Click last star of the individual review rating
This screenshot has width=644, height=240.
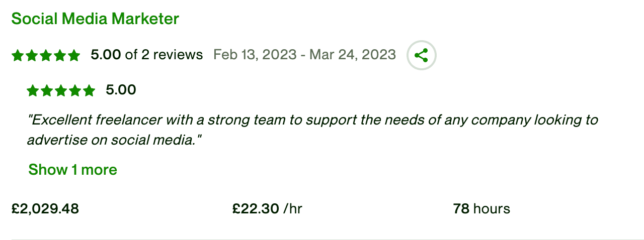[89, 91]
